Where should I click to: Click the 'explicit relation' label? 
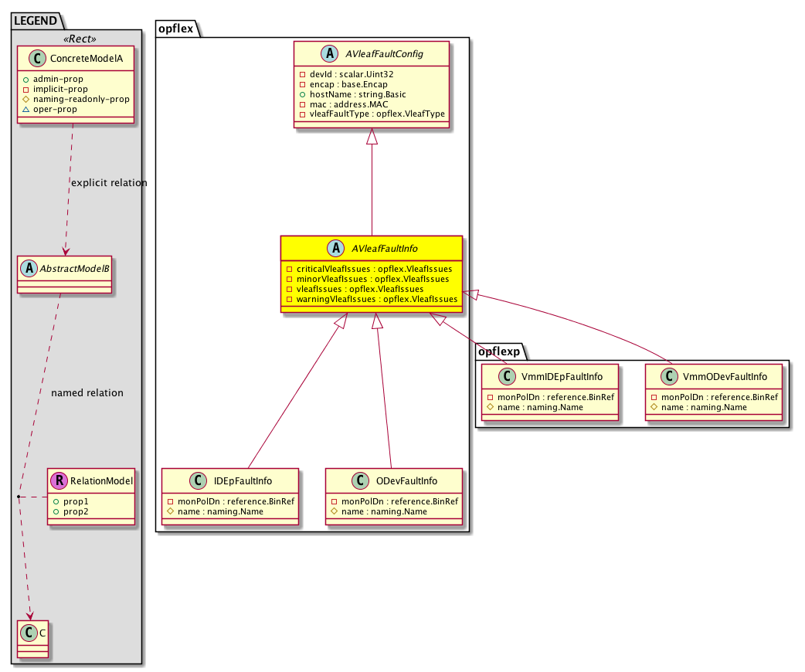point(108,183)
